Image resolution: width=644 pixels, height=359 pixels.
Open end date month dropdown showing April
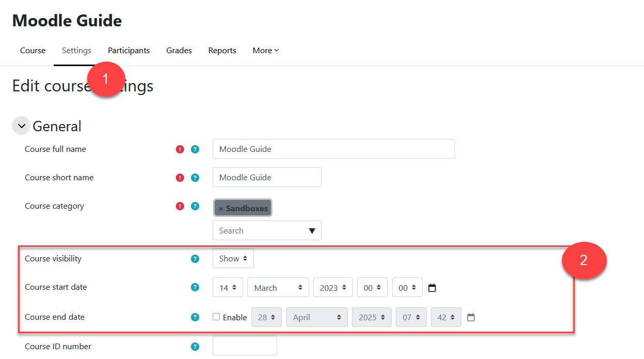pyautogui.click(x=317, y=317)
